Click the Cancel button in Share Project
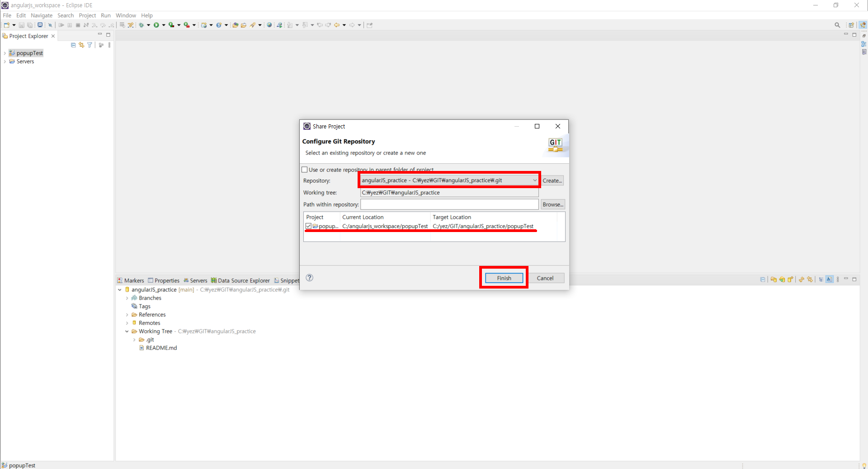 [x=545, y=278]
